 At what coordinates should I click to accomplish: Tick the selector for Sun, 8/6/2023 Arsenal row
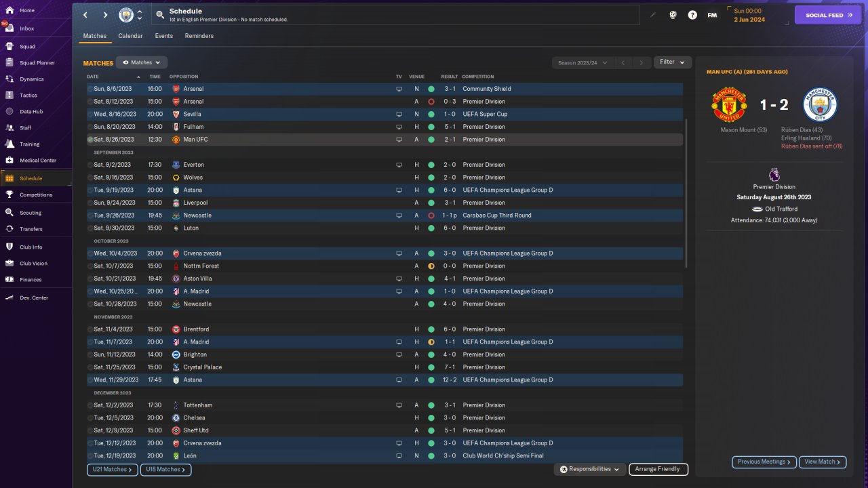(90, 89)
